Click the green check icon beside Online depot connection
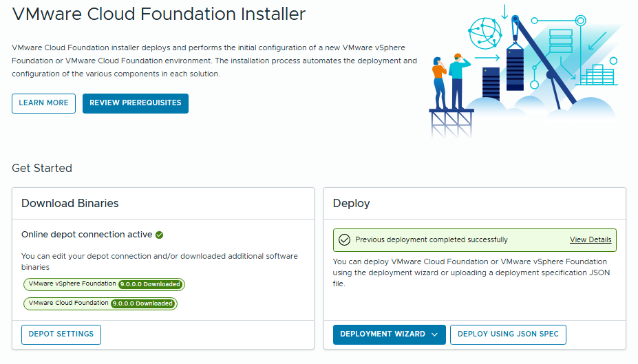 tap(160, 235)
